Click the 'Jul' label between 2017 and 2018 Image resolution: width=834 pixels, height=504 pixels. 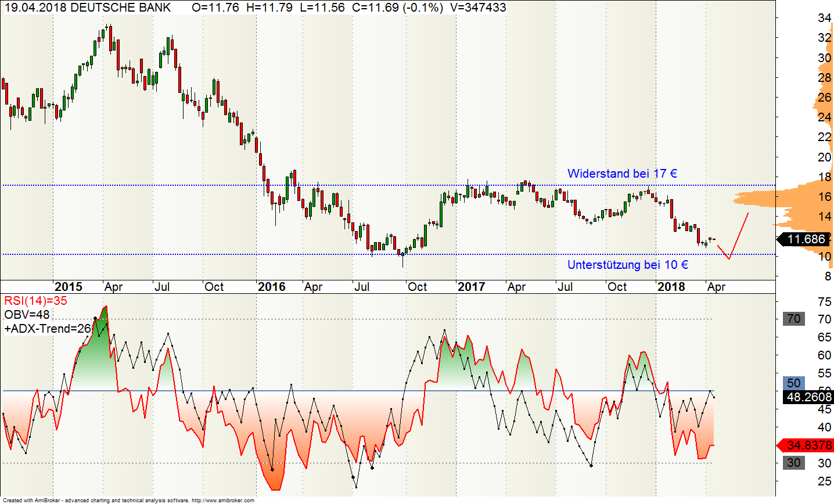(565, 287)
